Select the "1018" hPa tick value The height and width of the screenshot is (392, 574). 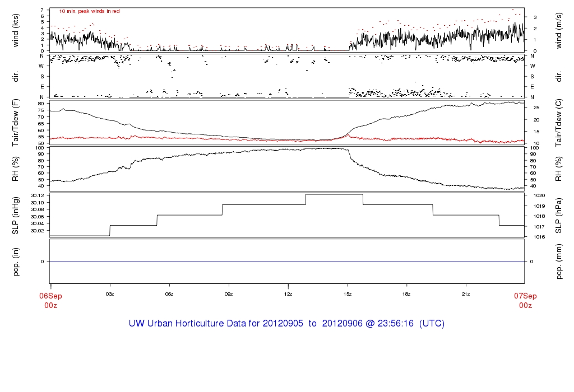(539, 217)
